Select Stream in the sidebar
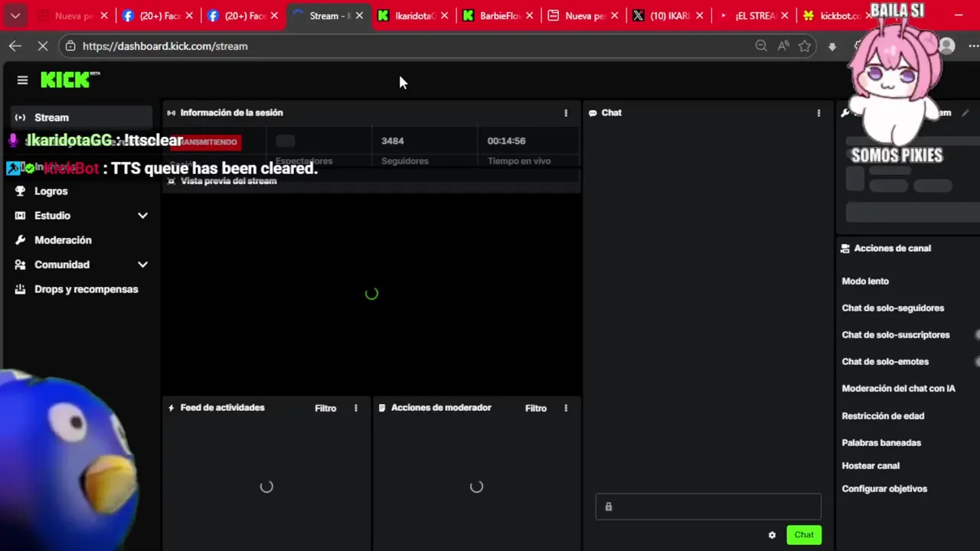The image size is (980, 551). click(x=82, y=117)
